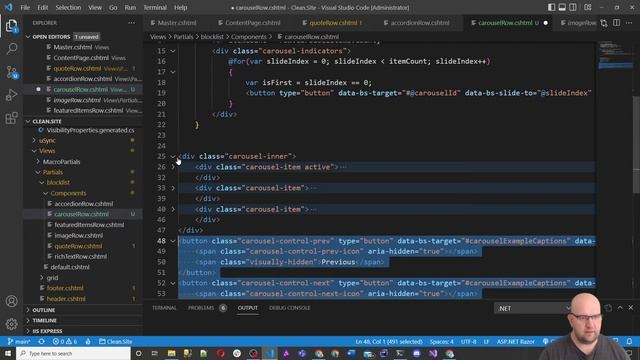The image size is (640, 360).
Task: Click Spaces: 4 indentation setting
Action: pyautogui.click(x=441, y=342)
